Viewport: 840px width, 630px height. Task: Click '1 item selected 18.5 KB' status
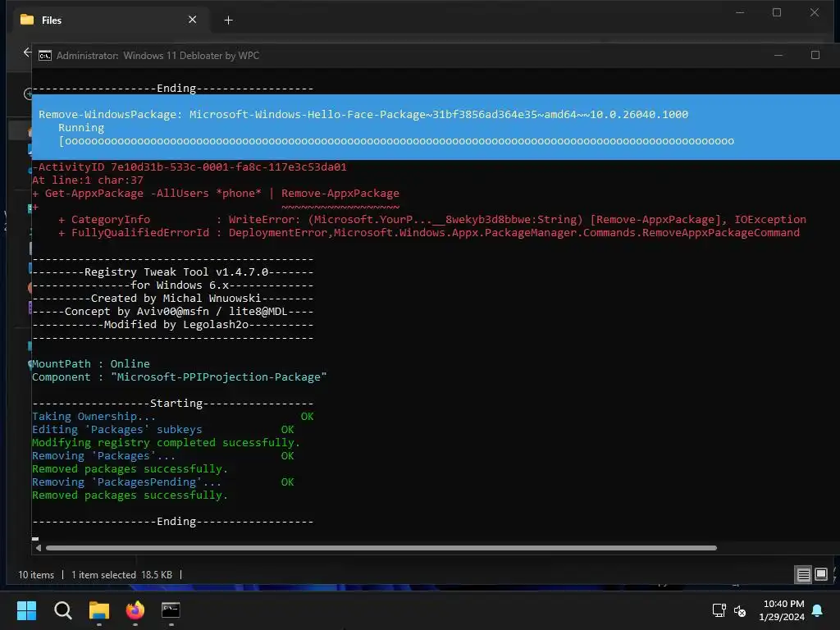coord(122,575)
